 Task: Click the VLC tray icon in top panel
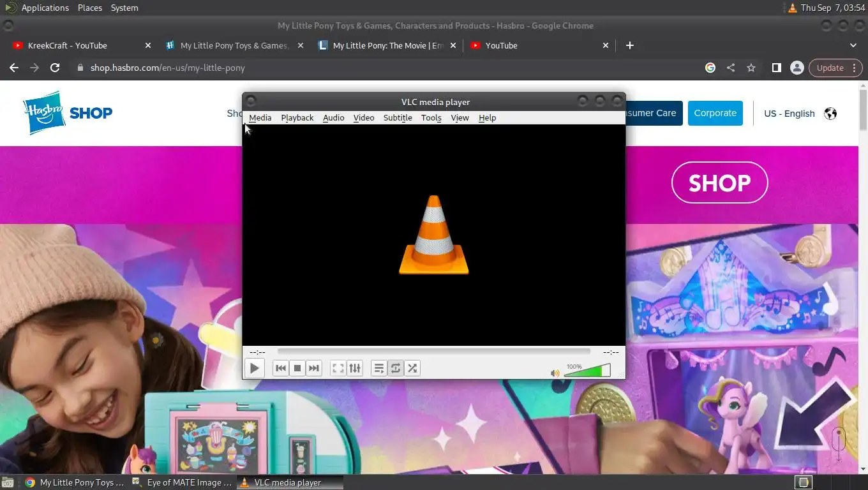tap(793, 8)
